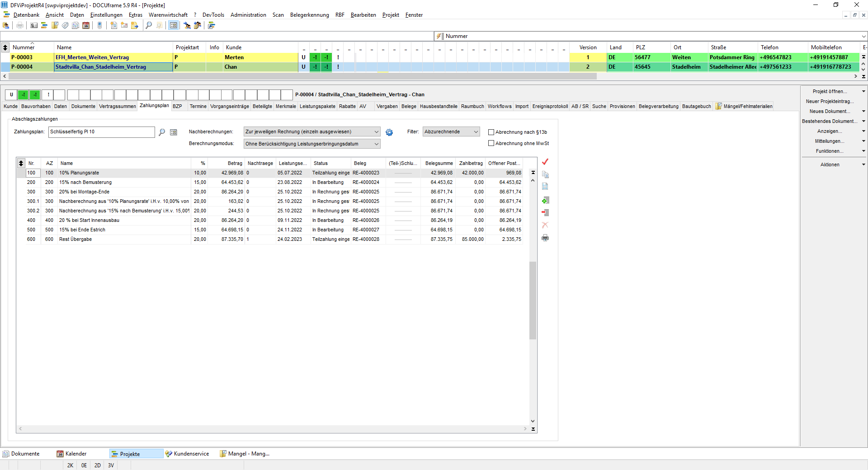Open the Berechnungsmodus dropdown
The height and width of the screenshot is (470, 868).
coord(312,144)
